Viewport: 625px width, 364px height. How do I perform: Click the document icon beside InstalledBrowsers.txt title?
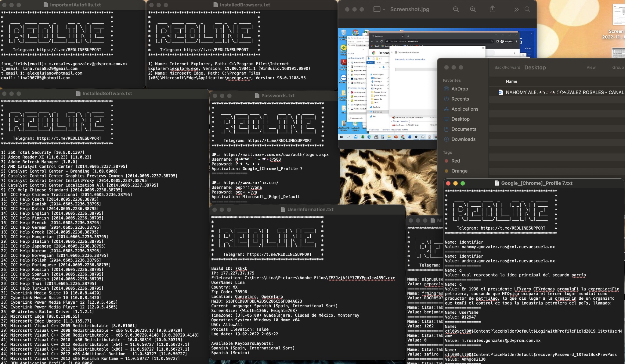coord(216,5)
